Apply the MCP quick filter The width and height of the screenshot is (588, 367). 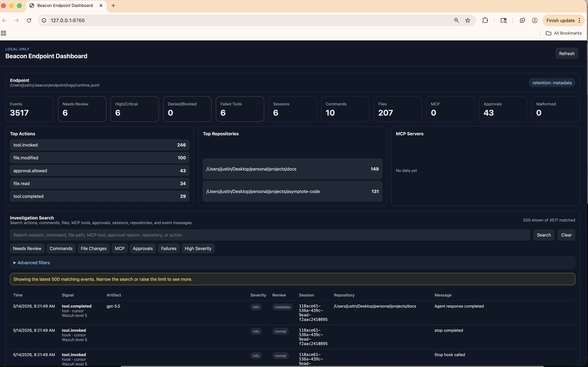120,248
